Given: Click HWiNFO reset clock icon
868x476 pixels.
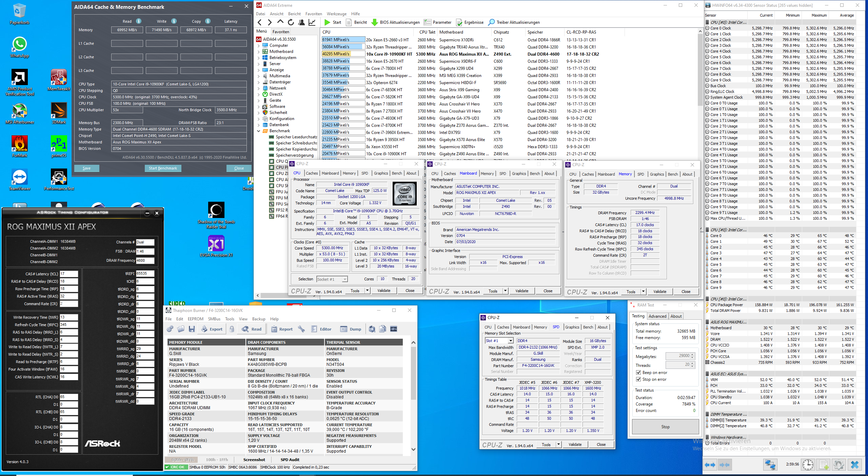Looking at the screenshot, I should tap(808, 464).
